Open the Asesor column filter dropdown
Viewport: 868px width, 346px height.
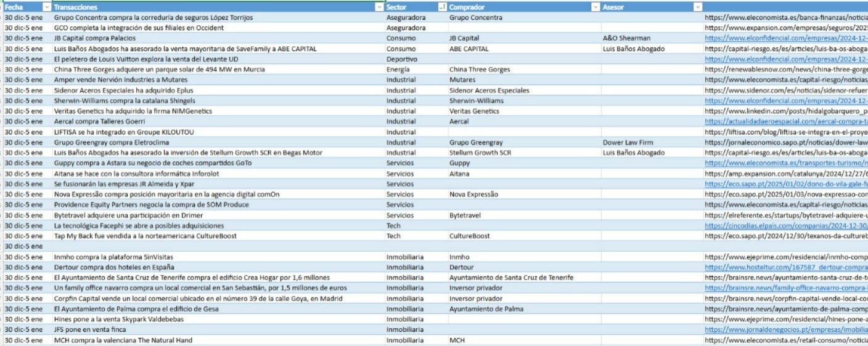point(698,7)
